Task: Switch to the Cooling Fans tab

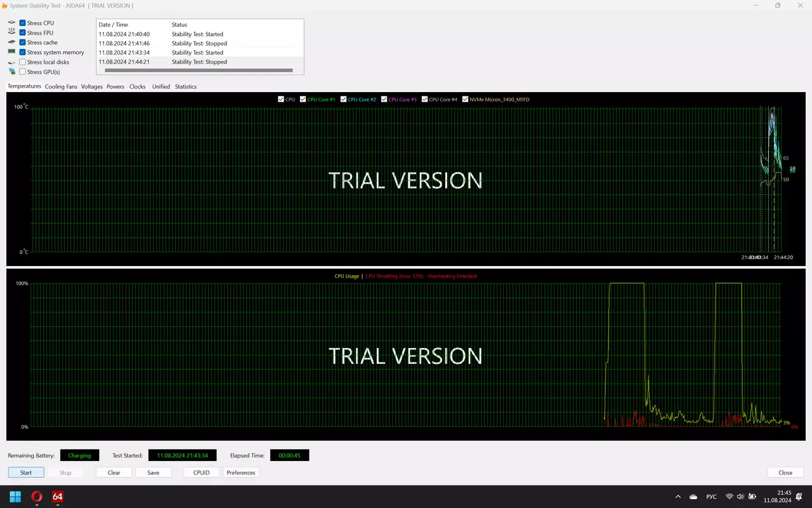Action: [x=61, y=86]
